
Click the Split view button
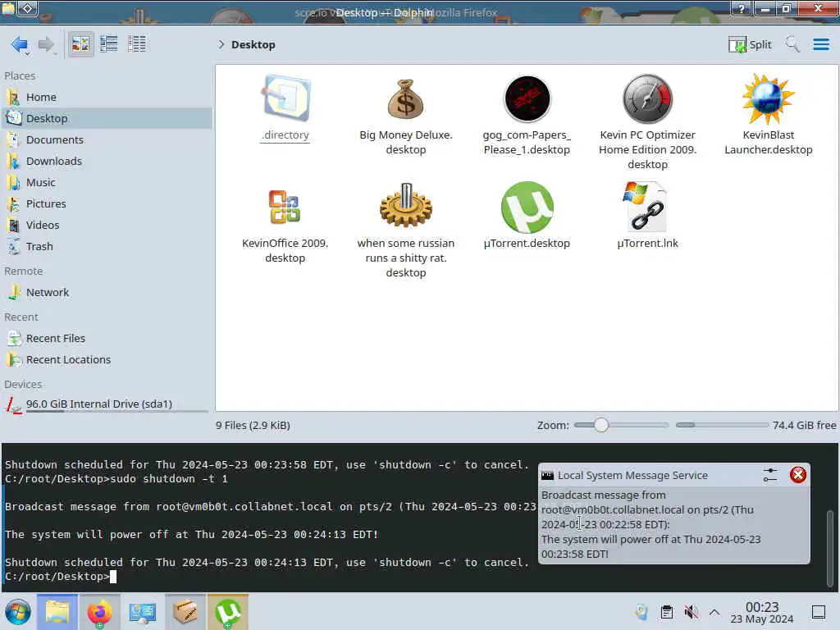point(750,44)
